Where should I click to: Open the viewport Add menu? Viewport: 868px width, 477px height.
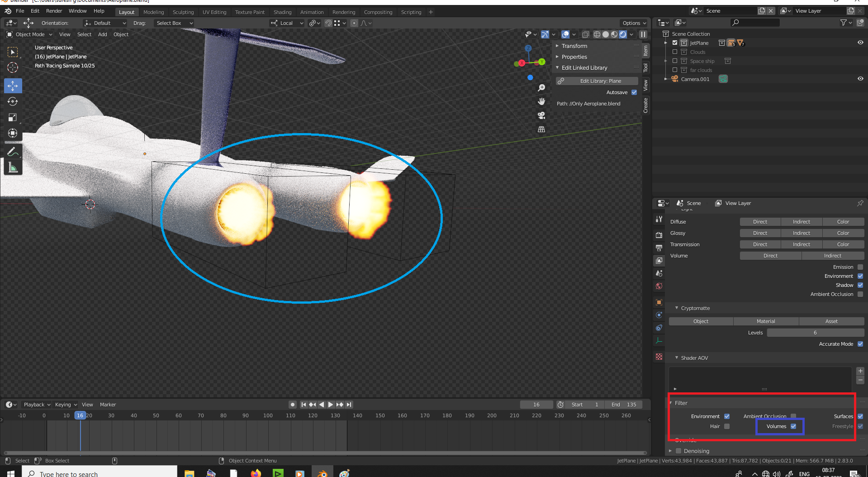tap(103, 34)
